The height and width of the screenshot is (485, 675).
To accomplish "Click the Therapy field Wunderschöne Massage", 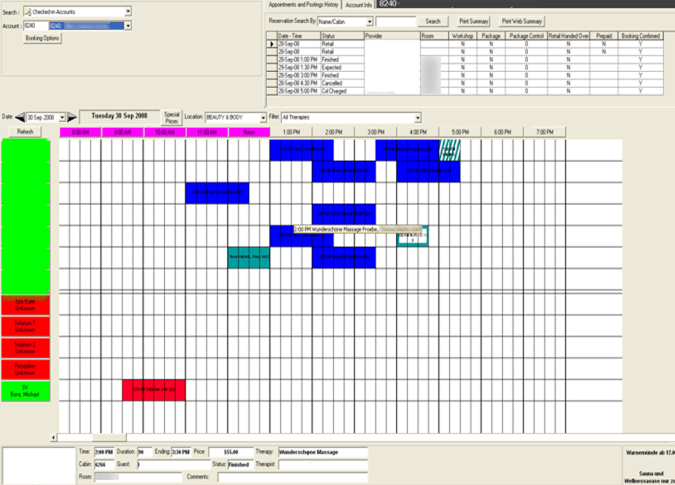I will pyautogui.click(x=323, y=452).
